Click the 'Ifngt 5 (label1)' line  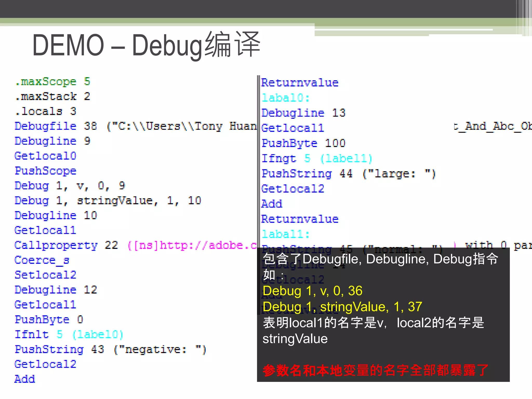[x=317, y=159]
